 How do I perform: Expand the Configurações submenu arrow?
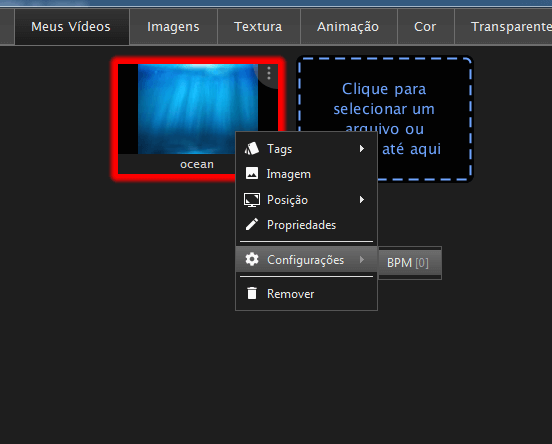tap(362, 259)
